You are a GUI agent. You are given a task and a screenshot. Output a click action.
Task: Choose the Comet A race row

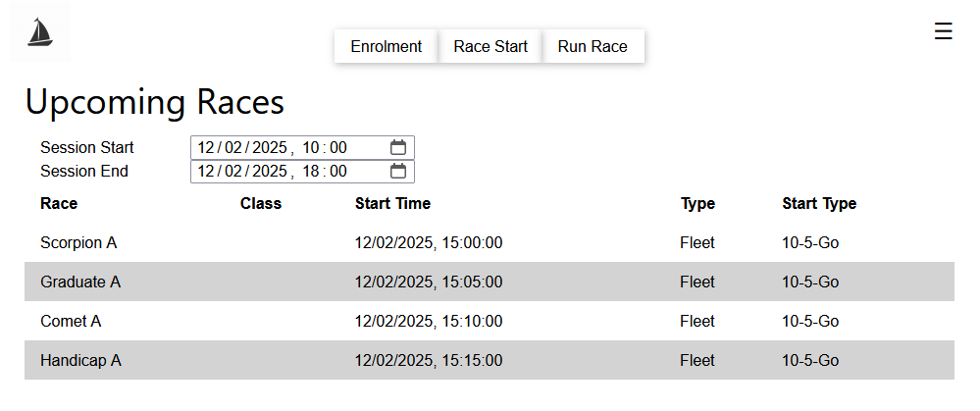pos(490,321)
